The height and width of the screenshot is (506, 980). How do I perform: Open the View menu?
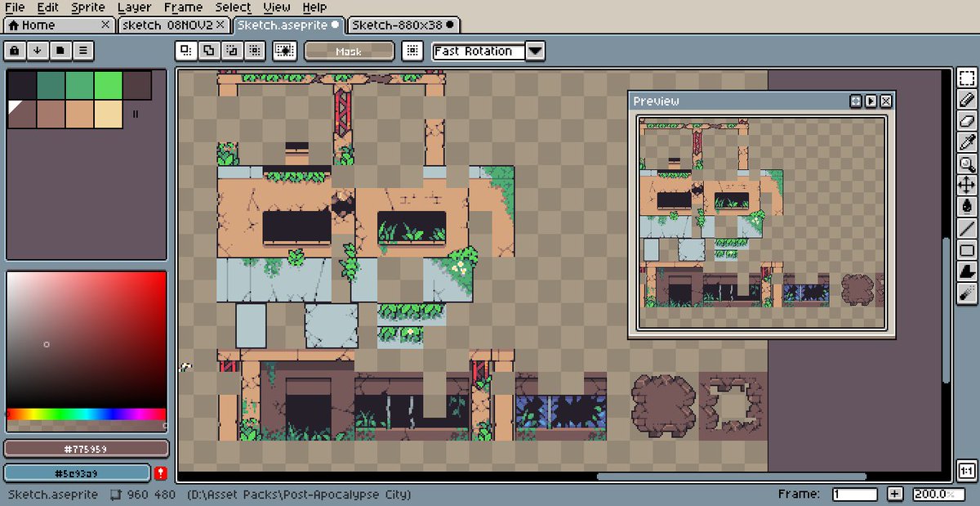pyautogui.click(x=277, y=7)
